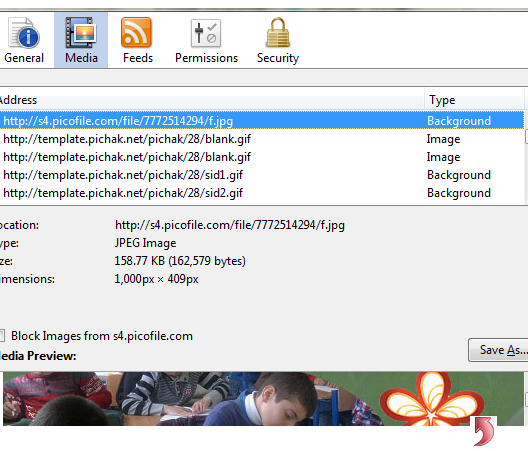Select the sid1.gif row
The height and width of the screenshot is (451, 528).
(262, 175)
